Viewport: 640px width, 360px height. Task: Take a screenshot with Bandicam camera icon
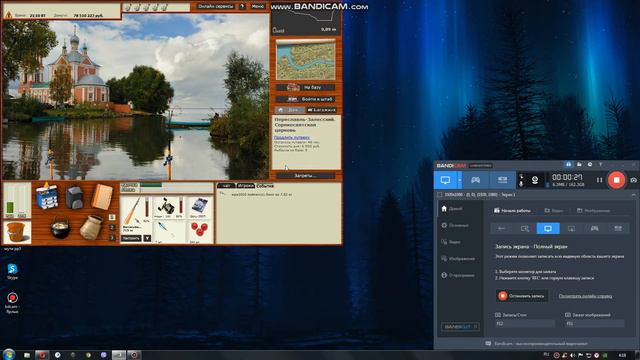click(x=633, y=180)
